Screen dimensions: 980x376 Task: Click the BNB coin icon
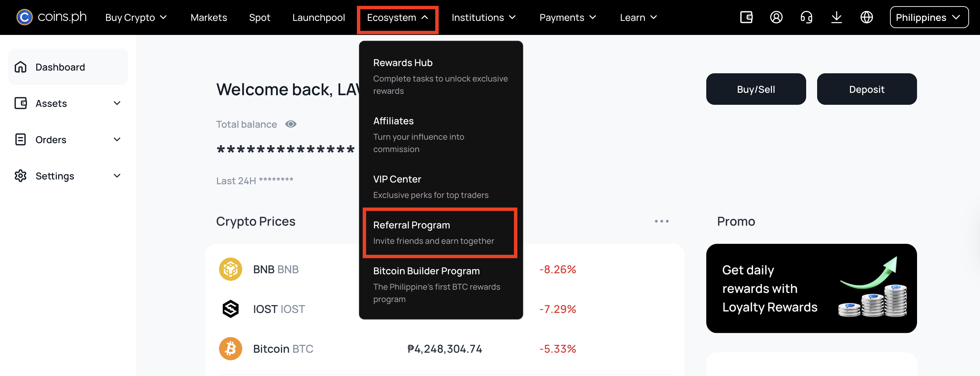point(230,269)
